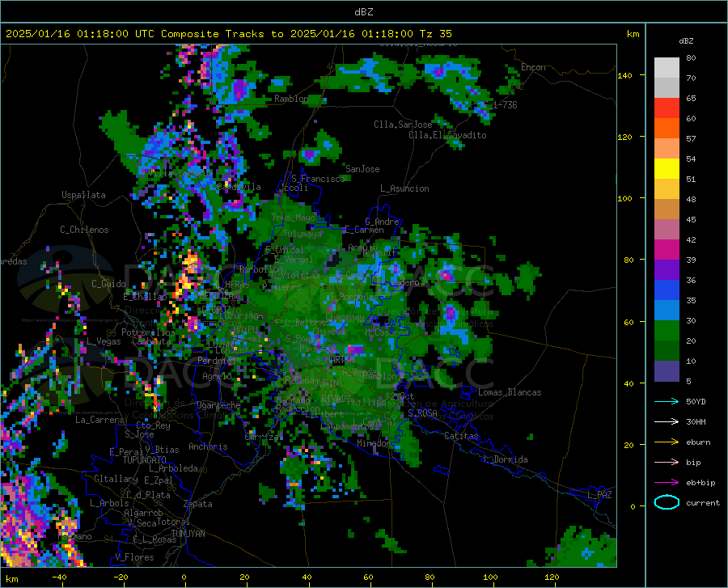The width and height of the screenshot is (728, 588).
Task: Click the 'TUPUNGATO' map label
Action: click(x=145, y=460)
